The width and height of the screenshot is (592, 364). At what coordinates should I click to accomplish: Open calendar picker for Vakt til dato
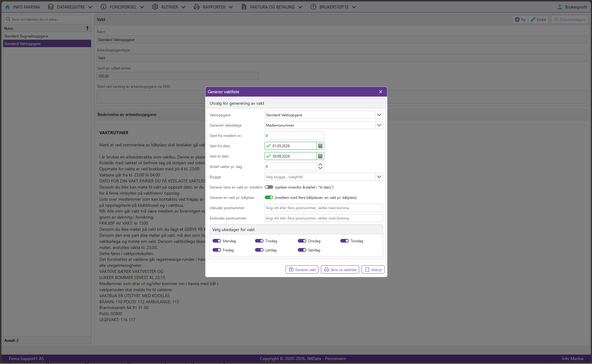click(x=320, y=156)
